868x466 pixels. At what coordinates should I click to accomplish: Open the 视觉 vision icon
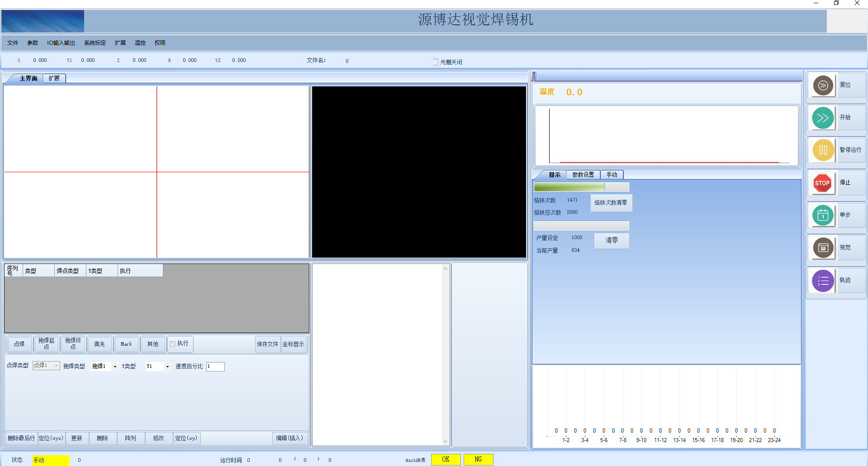pos(823,248)
